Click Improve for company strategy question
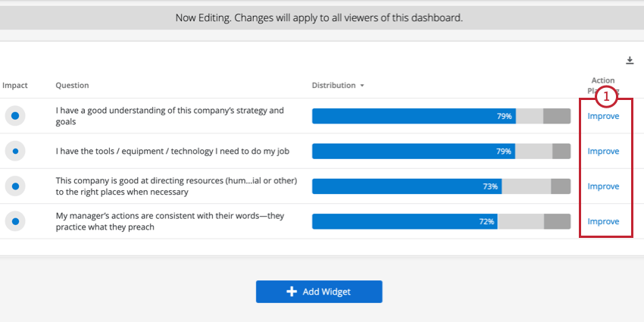This screenshot has height=322, width=644. tap(603, 116)
